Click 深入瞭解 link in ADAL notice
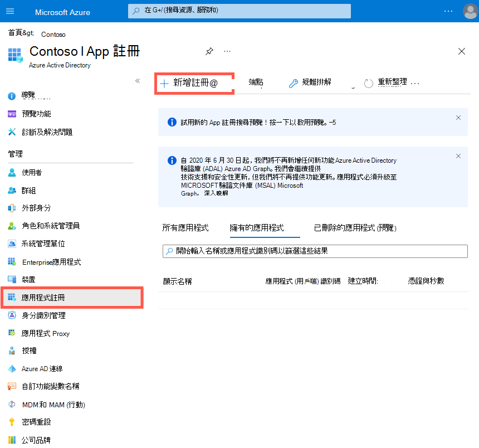This screenshot has width=479, height=448. coord(216,193)
